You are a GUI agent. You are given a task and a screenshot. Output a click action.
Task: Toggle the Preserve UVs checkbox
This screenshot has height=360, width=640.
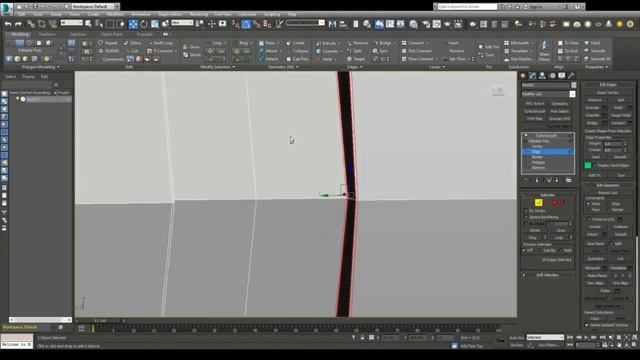pos(589,220)
